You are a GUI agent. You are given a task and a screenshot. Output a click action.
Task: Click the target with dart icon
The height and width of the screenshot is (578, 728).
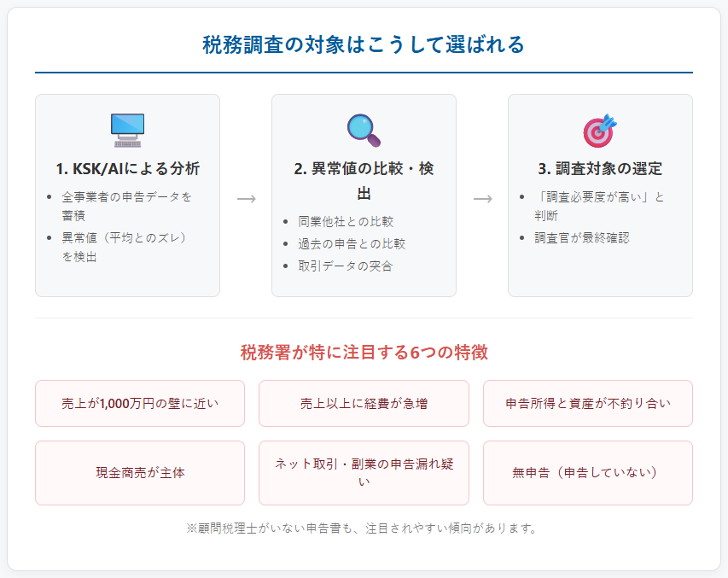599,130
